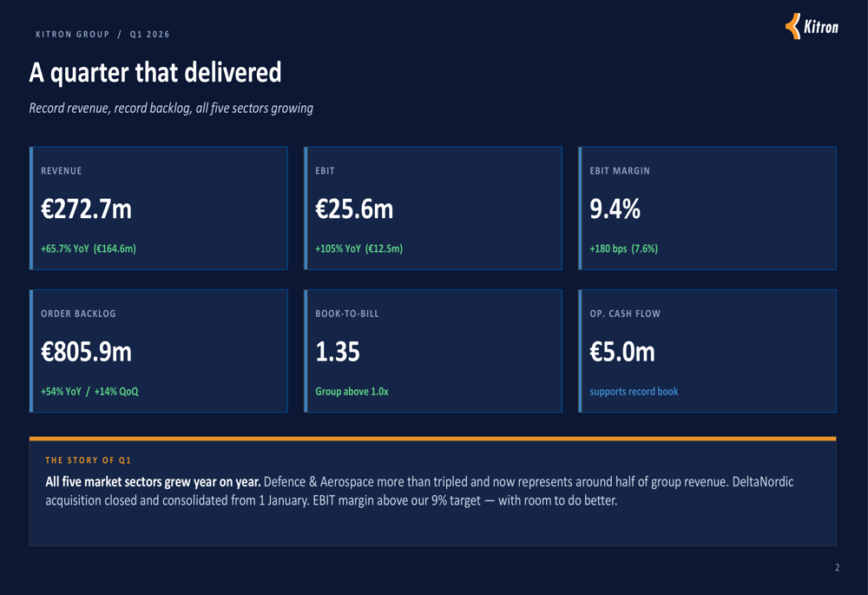Click the REVENUE card label

pyautogui.click(x=62, y=171)
